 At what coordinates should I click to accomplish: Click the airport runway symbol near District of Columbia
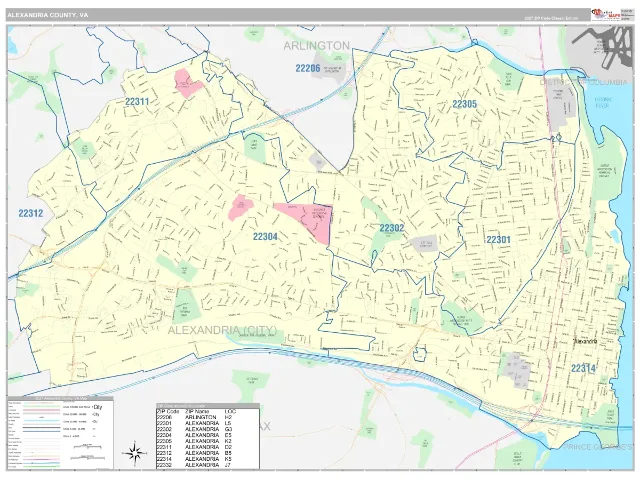click(602, 47)
